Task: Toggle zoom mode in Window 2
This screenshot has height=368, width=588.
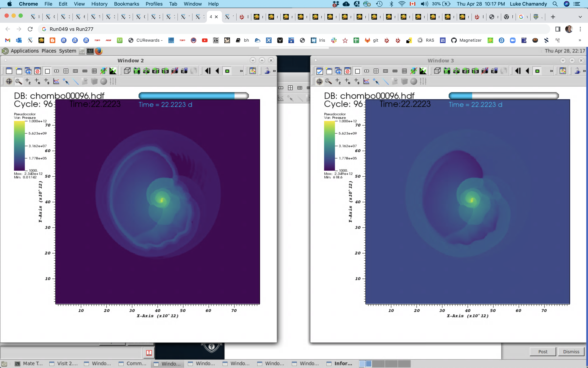Action: 19,81
